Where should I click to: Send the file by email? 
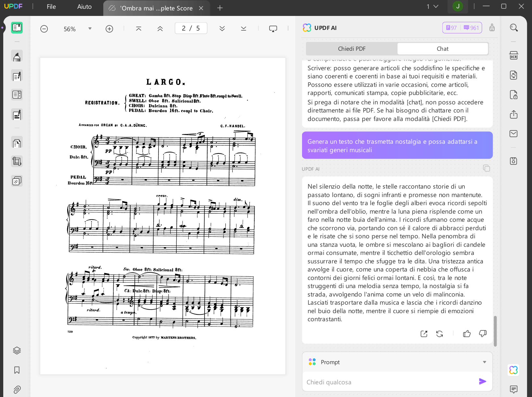(x=514, y=134)
